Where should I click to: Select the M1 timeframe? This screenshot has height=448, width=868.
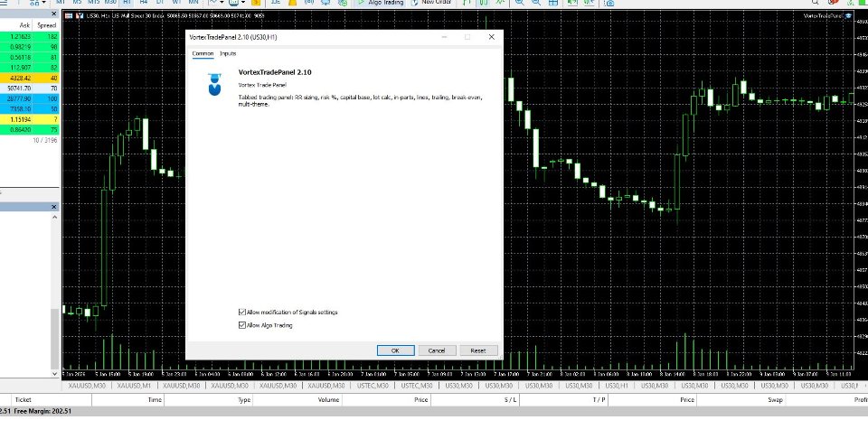(61, 2)
